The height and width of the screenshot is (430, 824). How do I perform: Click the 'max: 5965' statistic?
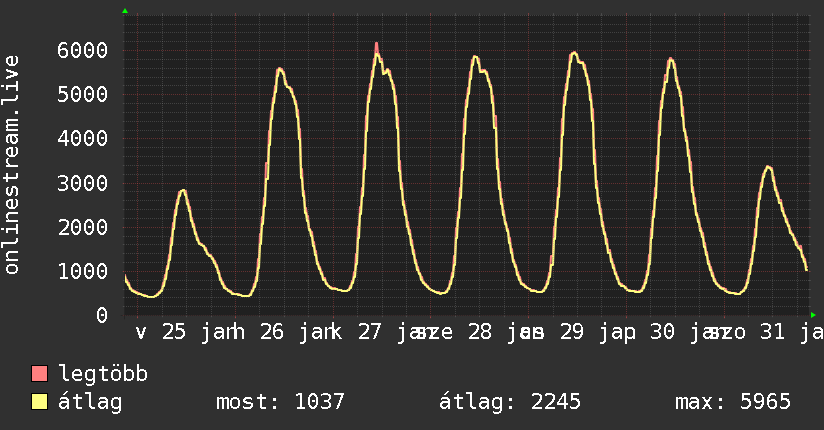pos(733,402)
